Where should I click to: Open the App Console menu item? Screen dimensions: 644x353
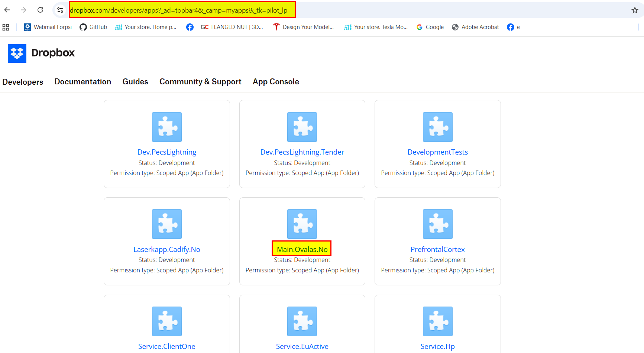[x=276, y=82]
